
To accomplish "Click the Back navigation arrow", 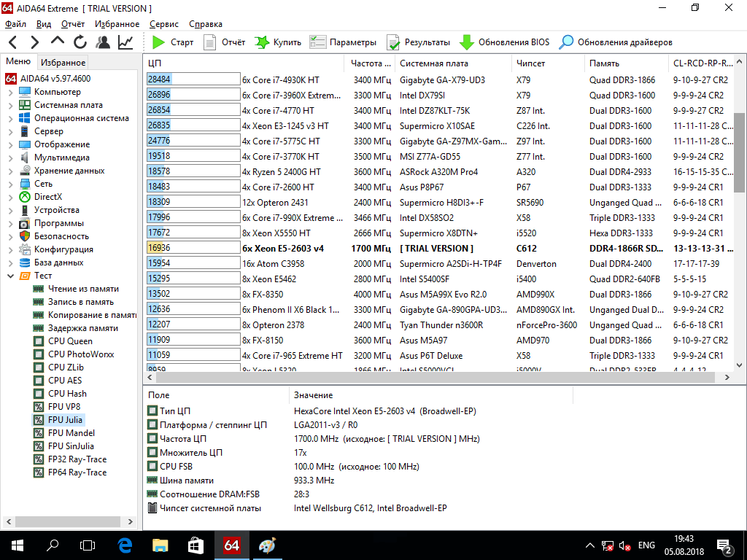I will point(13,42).
